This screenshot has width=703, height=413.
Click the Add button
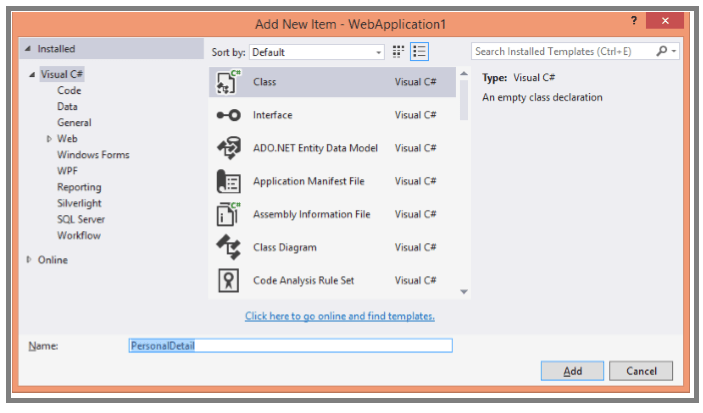tap(572, 371)
